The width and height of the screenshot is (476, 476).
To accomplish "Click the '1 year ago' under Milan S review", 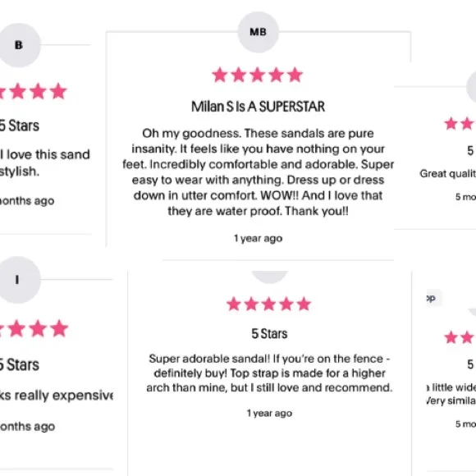I will click(x=258, y=238).
